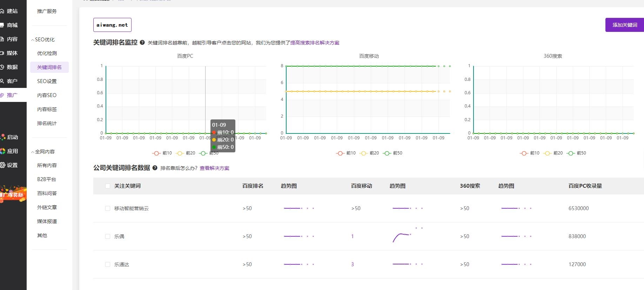
Task: Click the aiwang.net domain selector
Action: [112, 25]
